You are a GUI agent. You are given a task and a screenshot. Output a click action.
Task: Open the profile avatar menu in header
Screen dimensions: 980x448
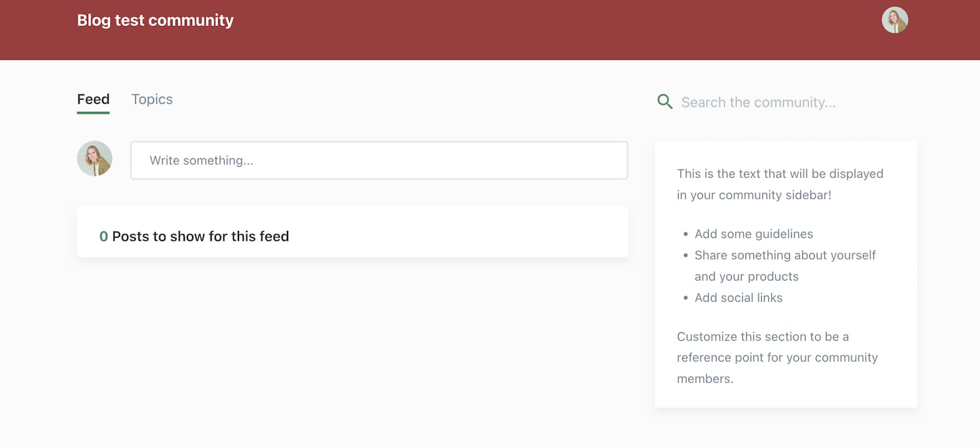click(894, 20)
